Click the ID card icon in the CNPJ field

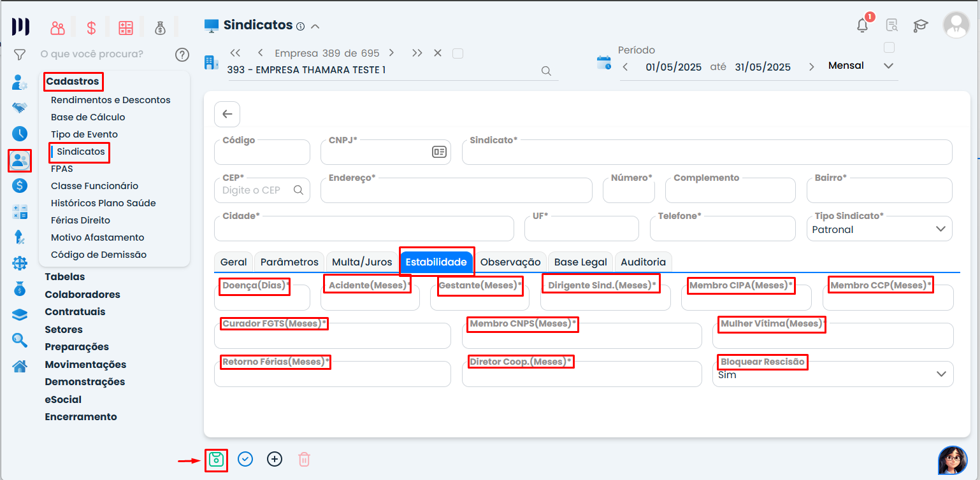click(439, 152)
